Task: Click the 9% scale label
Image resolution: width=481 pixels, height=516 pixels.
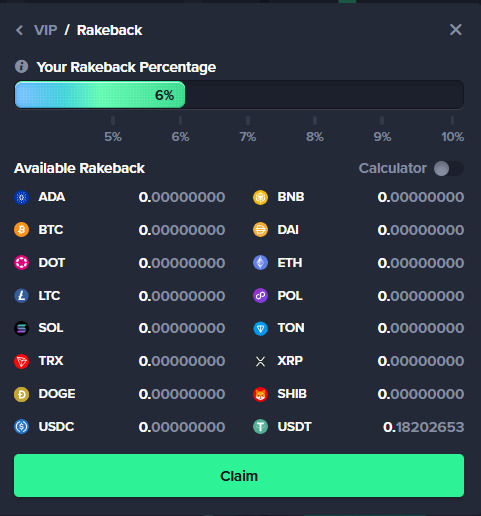Action: point(382,137)
